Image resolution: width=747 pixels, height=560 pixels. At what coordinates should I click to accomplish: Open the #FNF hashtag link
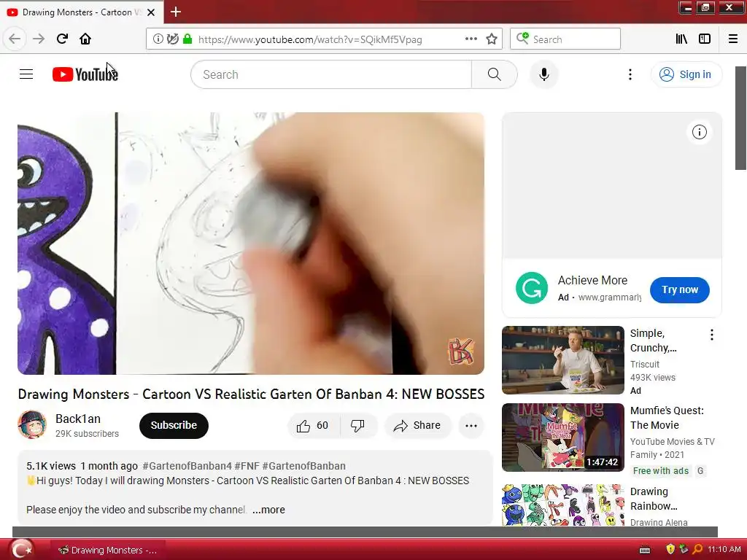pyautogui.click(x=247, y=466)
